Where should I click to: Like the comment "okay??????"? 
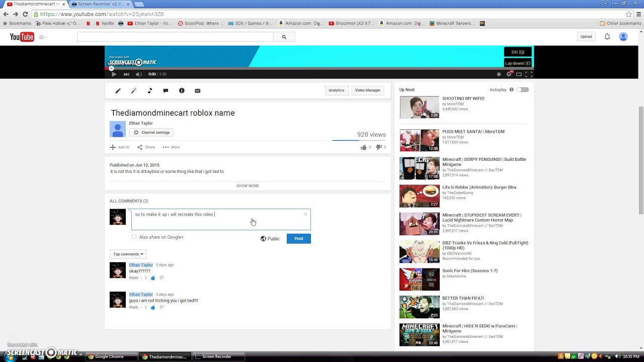pos(152,278)
